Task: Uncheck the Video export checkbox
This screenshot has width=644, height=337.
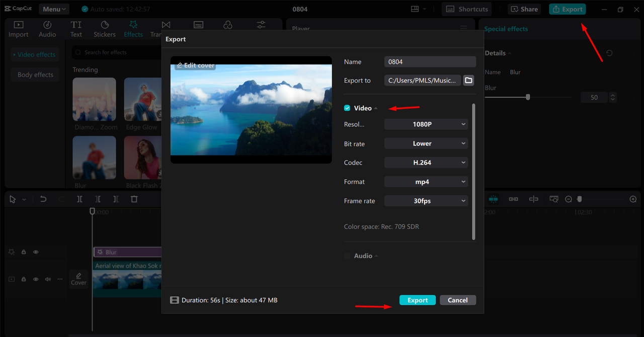Action: click(347, 108)
